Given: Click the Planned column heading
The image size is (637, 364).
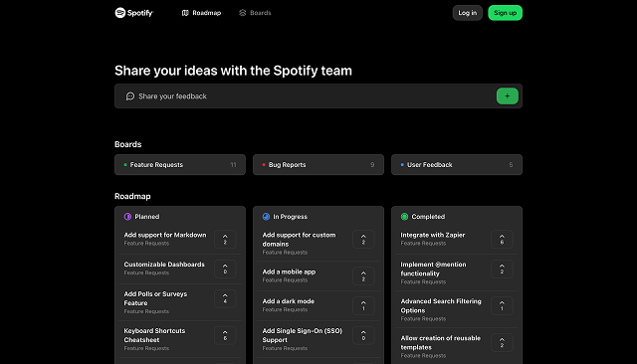Looking at the screenshot, I should tap(147, 217).
